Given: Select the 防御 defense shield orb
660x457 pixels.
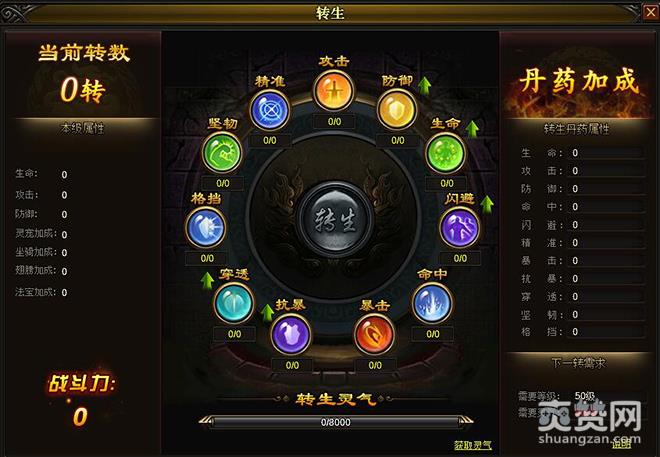Looking at the screenshot, I should [x=397, y=111].
